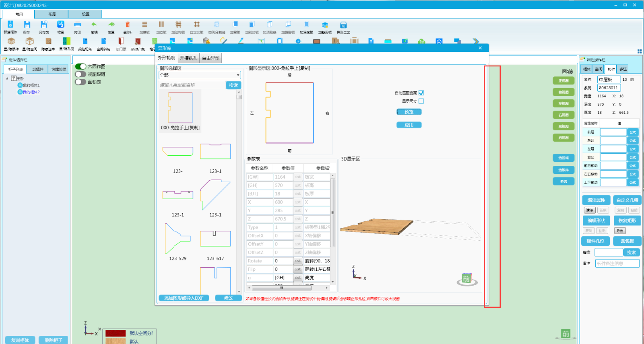Switch to the 开槽铣孔 tab
This screenshot has width=644, height=344.
[x=188, y=58]
